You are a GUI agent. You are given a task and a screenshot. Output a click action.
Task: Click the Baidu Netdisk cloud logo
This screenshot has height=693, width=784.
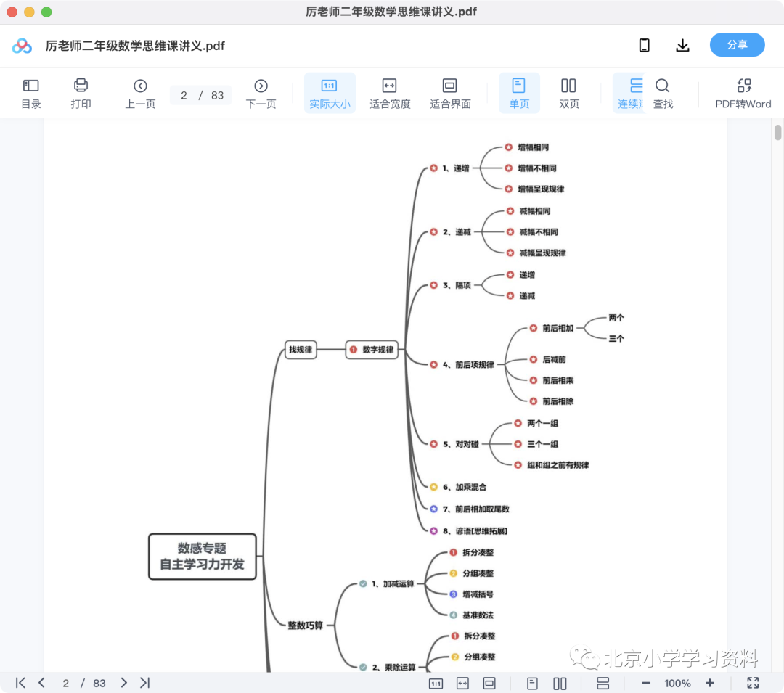tap(22, 46)
